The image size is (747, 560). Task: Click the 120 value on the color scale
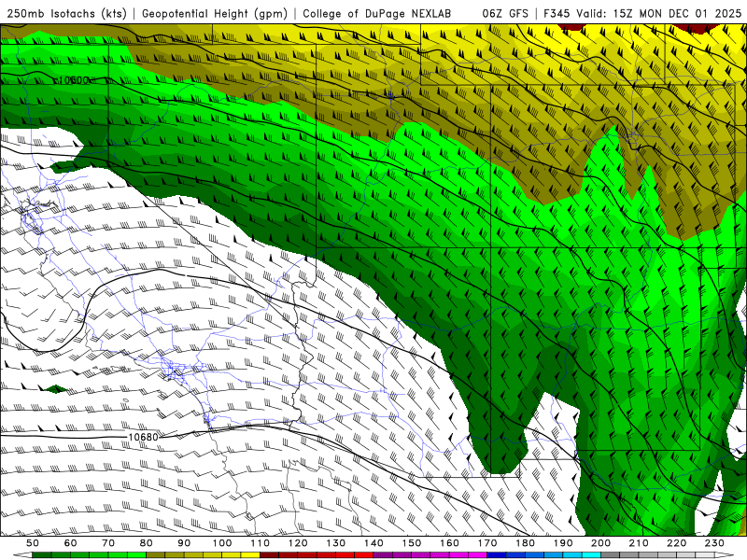click(298, 543)
